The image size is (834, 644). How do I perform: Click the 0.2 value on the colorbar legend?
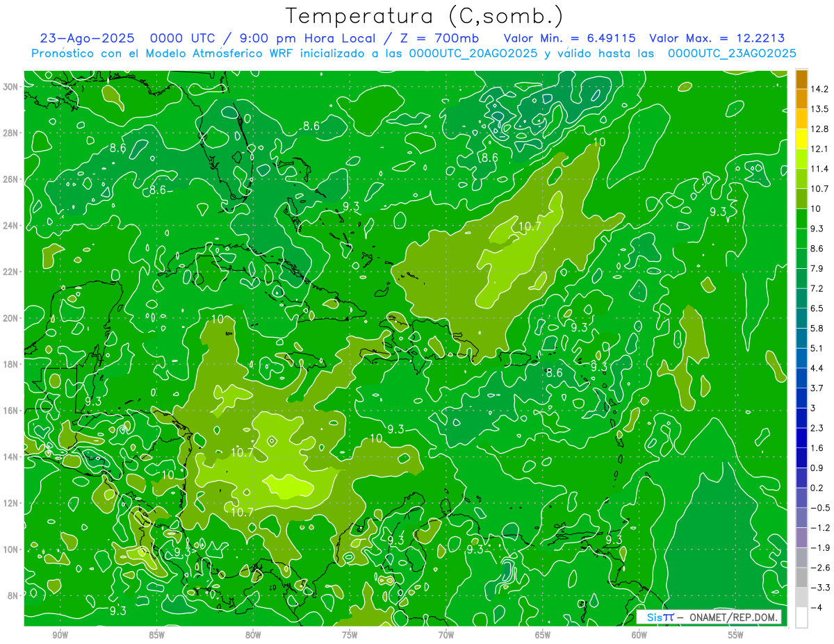pyautogui.click(x=818, y=488)
